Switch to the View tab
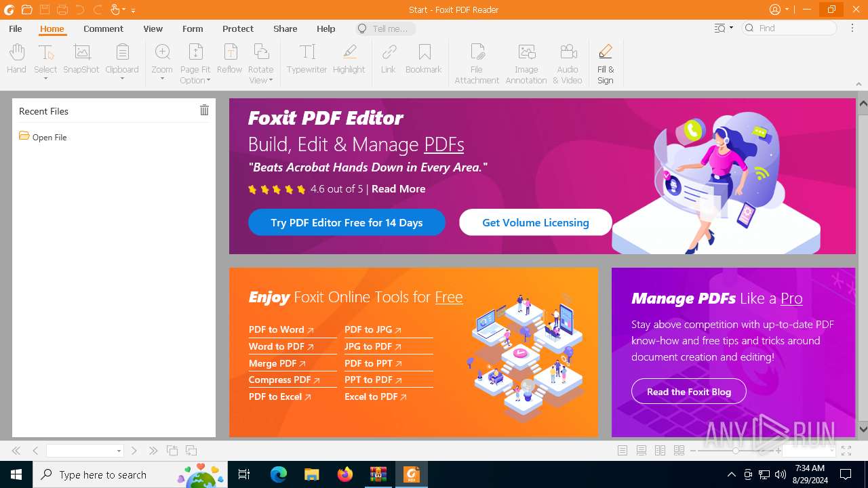The height and width of the screenshot is (488, 868). click(153, 28)
